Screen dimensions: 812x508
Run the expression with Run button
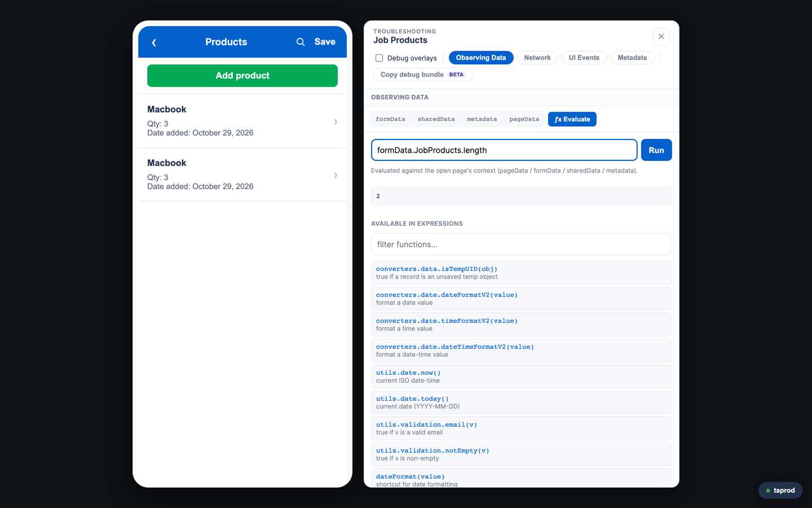tap(656, 150)
